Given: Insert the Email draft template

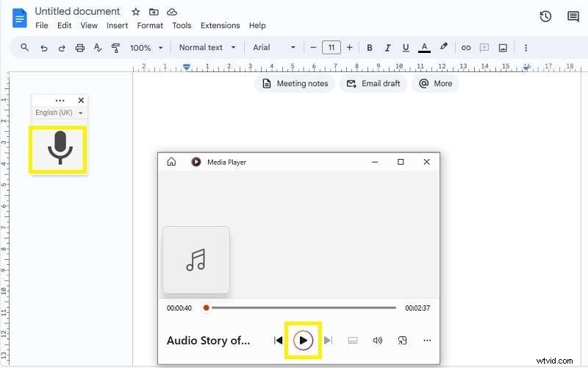Looking at the screenshot, I should coord(373,83).
